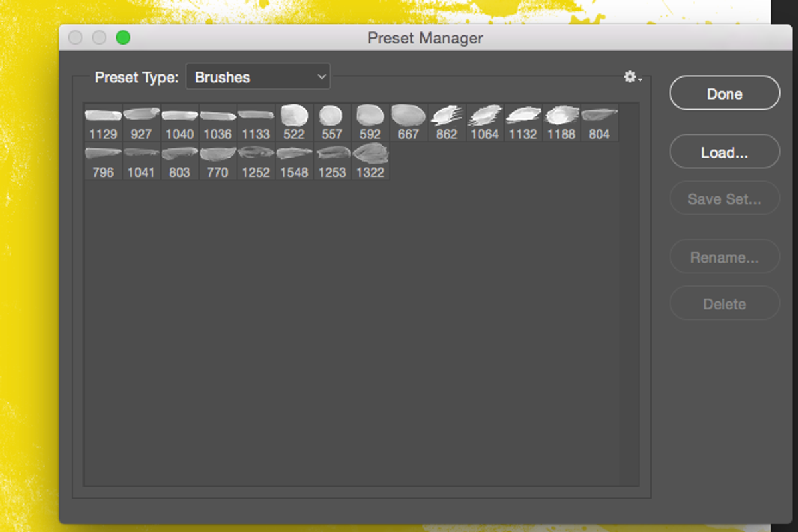Select brush preset 1322
The height and width of the screenshot is (532, 798).
click(x=370, y=161)
